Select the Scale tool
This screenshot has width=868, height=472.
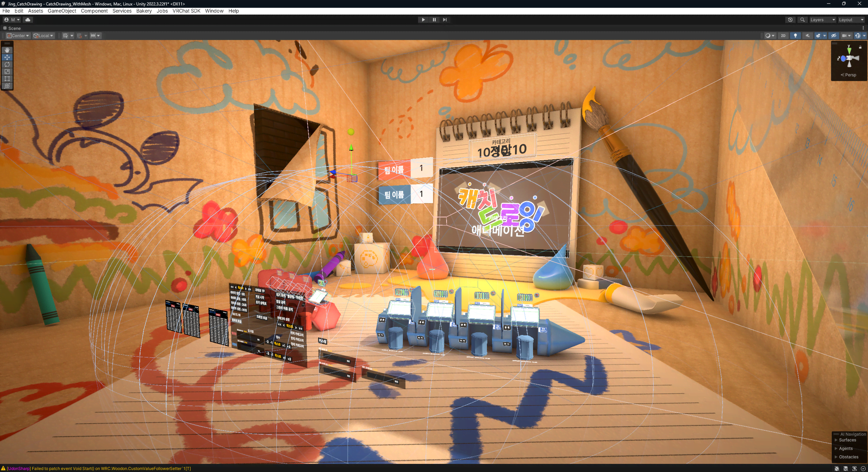point(7,71)
